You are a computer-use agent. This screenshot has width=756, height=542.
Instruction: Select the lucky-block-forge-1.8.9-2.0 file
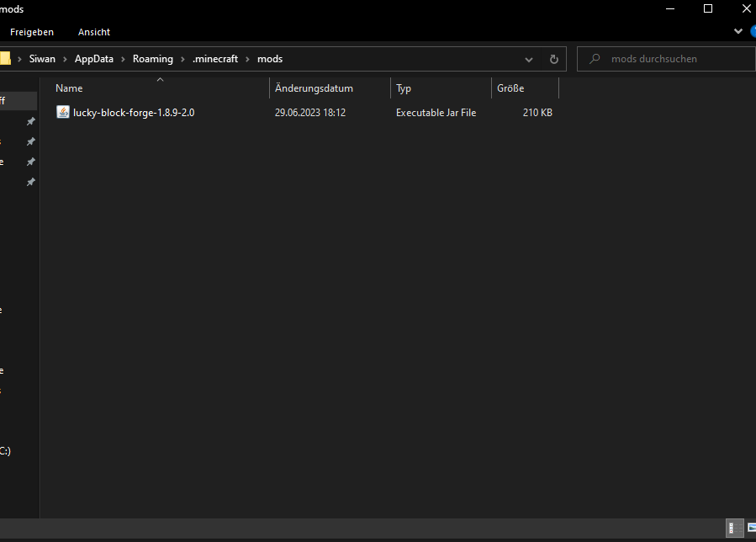(134, 113)
